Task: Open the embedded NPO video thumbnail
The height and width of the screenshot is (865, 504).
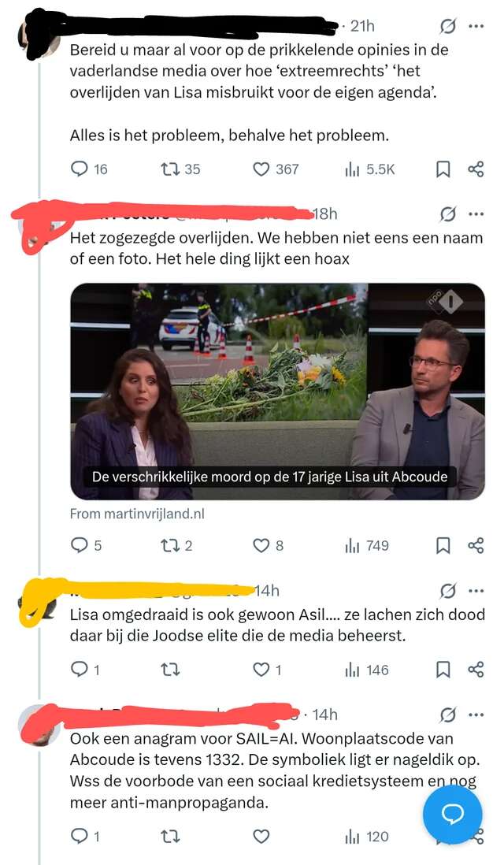Action: [277, 391]
